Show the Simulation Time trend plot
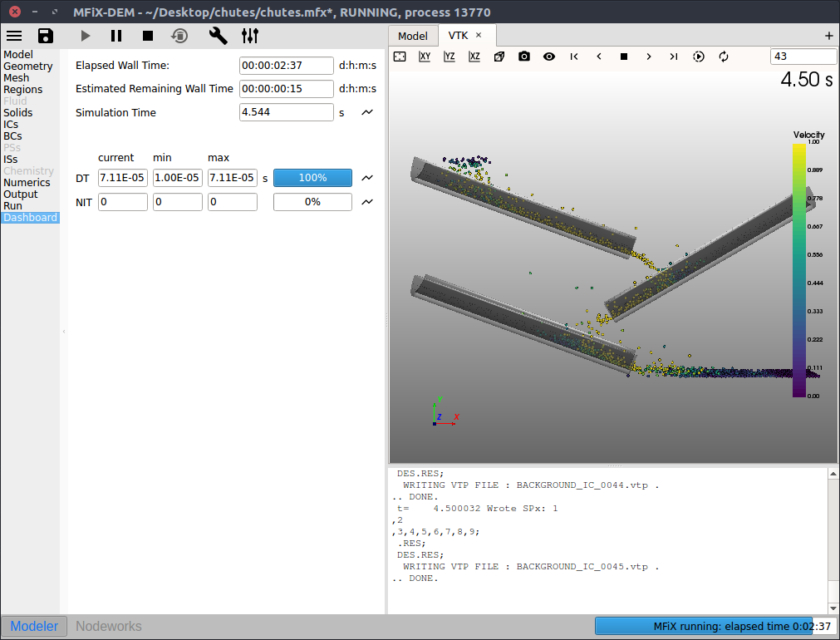This screenshot has height=640, width=840. click(367, 112)
